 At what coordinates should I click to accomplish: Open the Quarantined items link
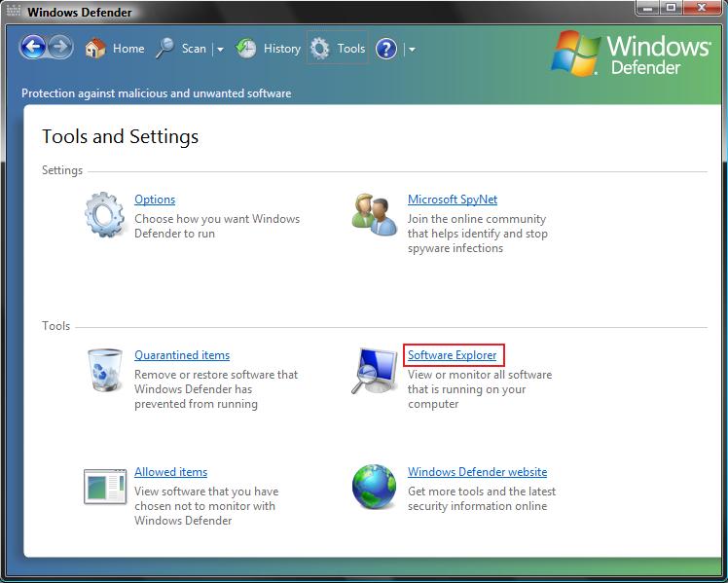pos(182,355)
